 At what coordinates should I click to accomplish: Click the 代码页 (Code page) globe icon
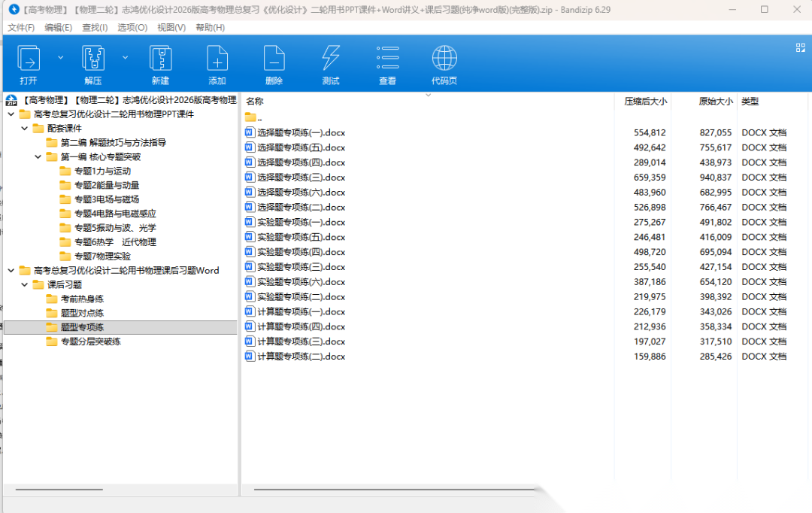point(444,59)
